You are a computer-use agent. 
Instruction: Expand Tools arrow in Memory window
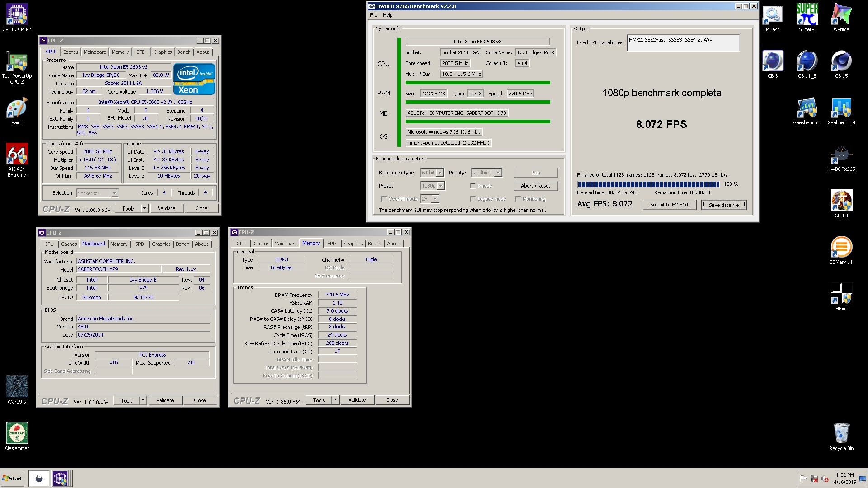[335, 400]
